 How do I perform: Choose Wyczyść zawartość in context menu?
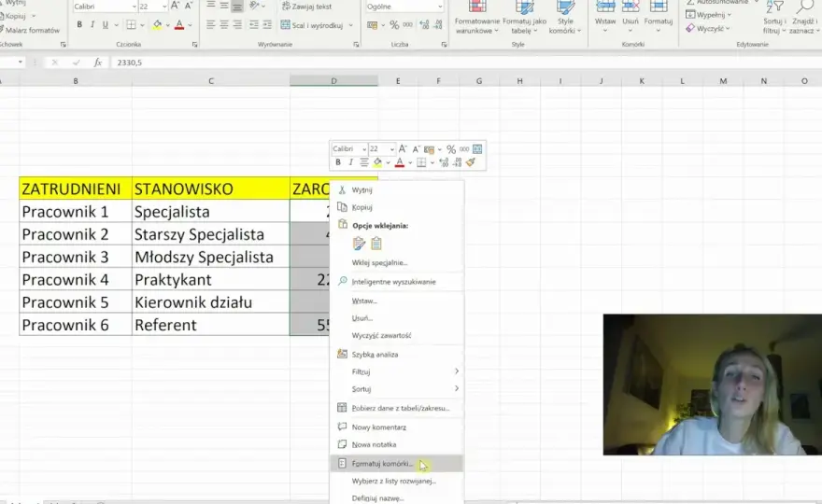[396, 335]
